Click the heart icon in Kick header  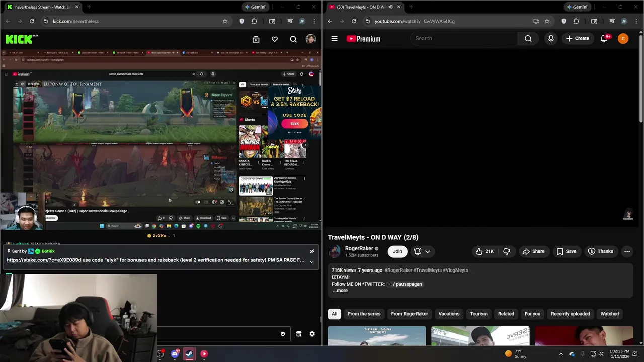coord(274,39)
